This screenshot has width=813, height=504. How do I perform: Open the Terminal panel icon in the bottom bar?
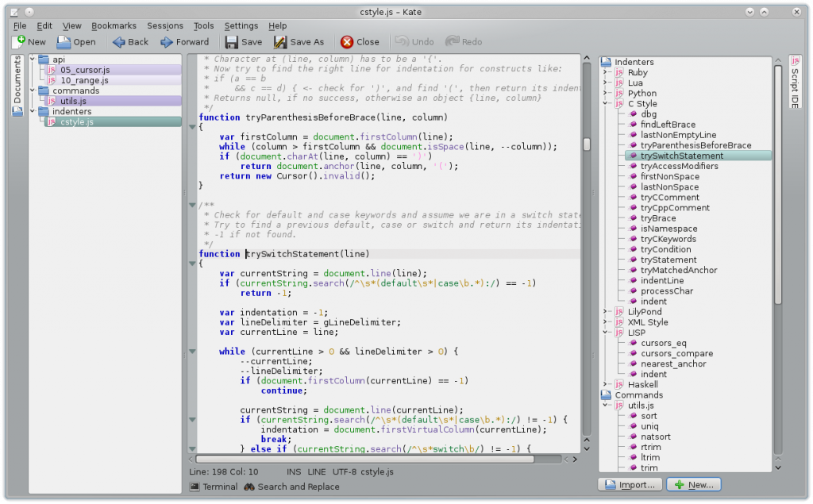pos(195,487)
